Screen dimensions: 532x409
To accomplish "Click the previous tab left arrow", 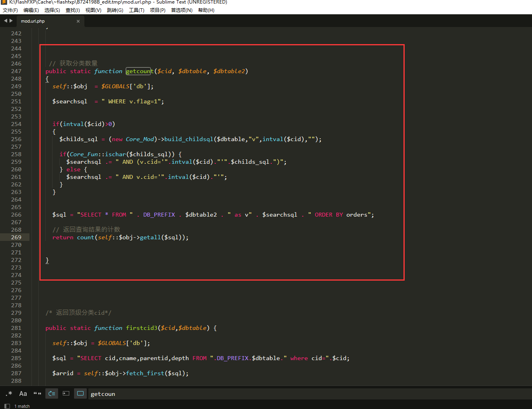I will pyautogui.click(x=6, y=21).
